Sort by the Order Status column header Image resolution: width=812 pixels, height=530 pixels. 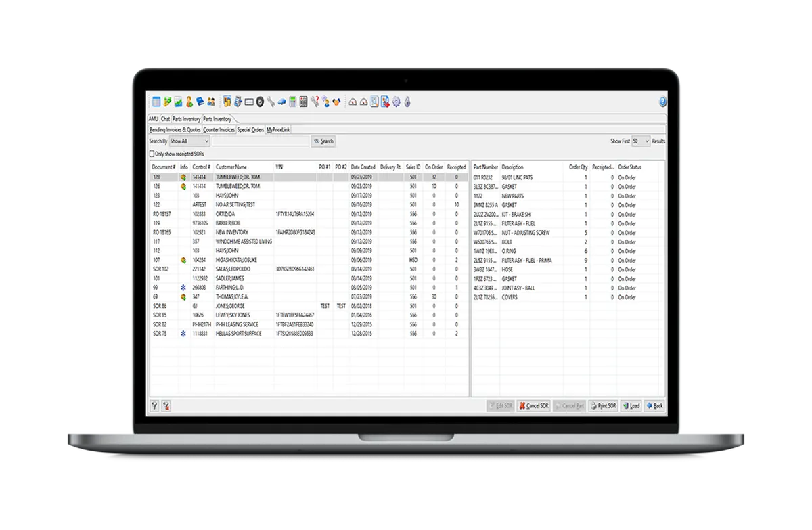(x=630, y=167)
